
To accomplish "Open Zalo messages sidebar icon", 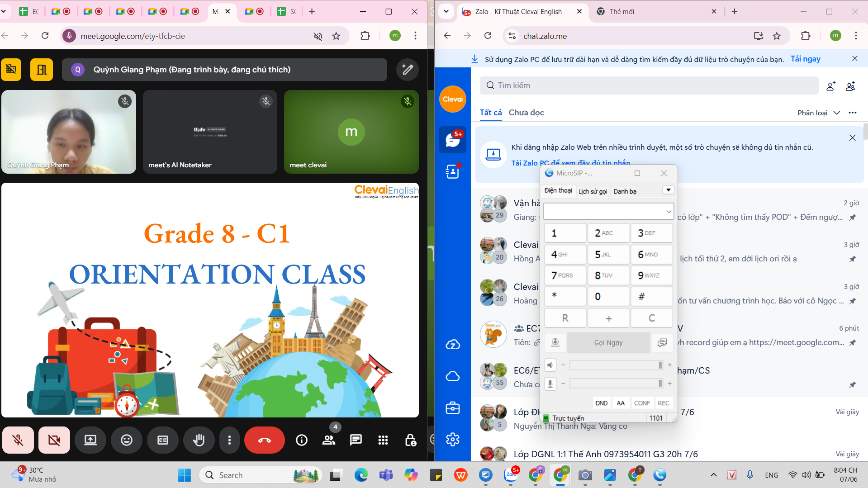I will 453,140.
